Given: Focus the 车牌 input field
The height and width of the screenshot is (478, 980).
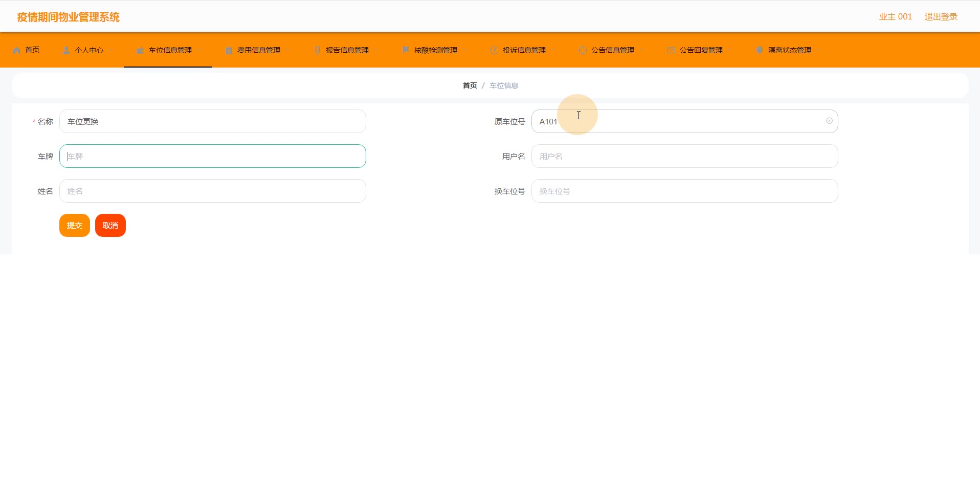Looking at the screenshot, I should pyautogui.click(x=213, y=156).
